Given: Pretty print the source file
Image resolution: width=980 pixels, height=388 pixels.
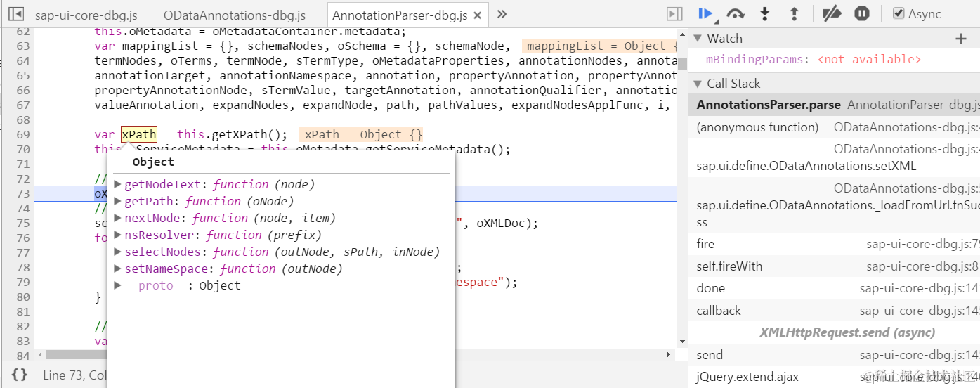Looking at the screenshot, I should tap(20, 375).
